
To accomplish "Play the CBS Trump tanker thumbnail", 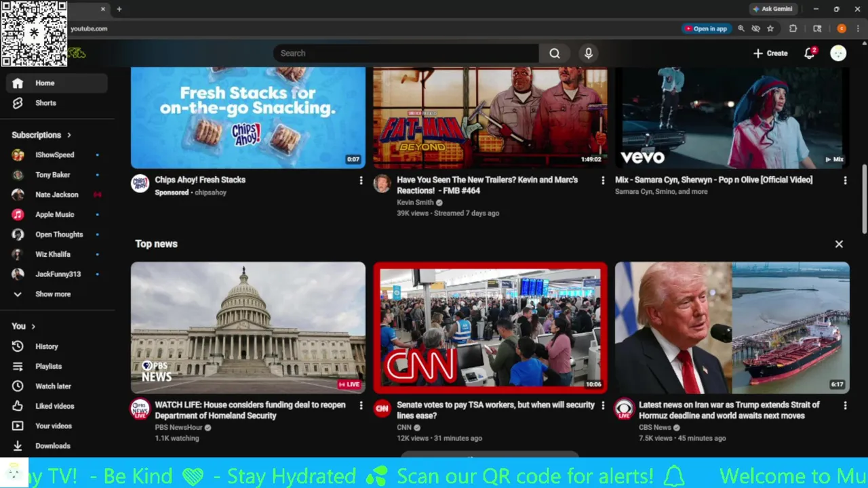I will [732, 327].
